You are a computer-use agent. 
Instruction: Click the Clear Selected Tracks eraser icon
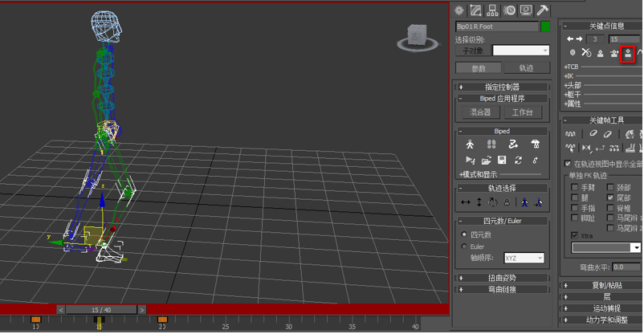coord(593,133)
